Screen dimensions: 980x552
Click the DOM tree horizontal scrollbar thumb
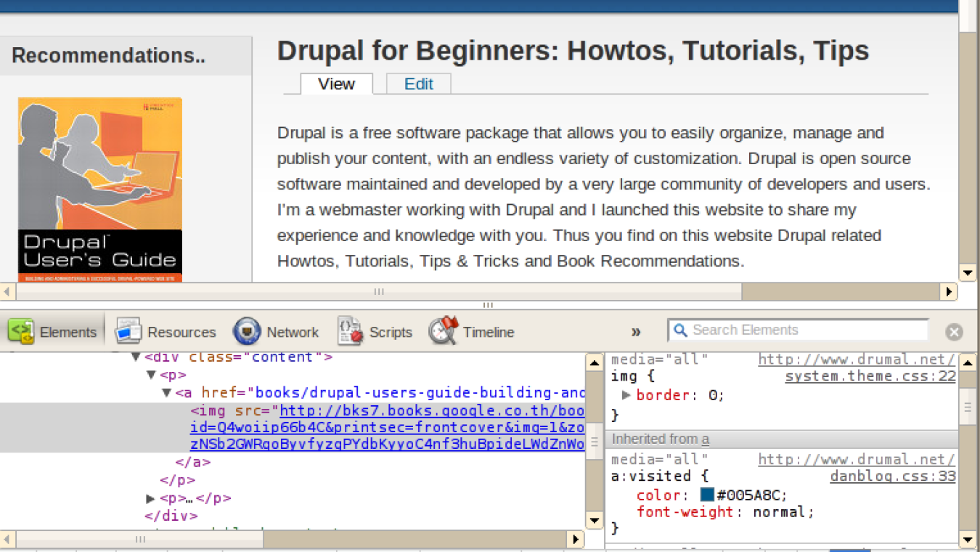[x=140, y=540]
